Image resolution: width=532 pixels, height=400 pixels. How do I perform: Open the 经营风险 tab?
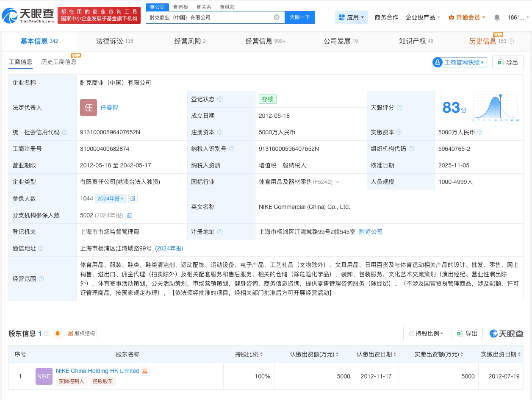(x=190, y=41)
